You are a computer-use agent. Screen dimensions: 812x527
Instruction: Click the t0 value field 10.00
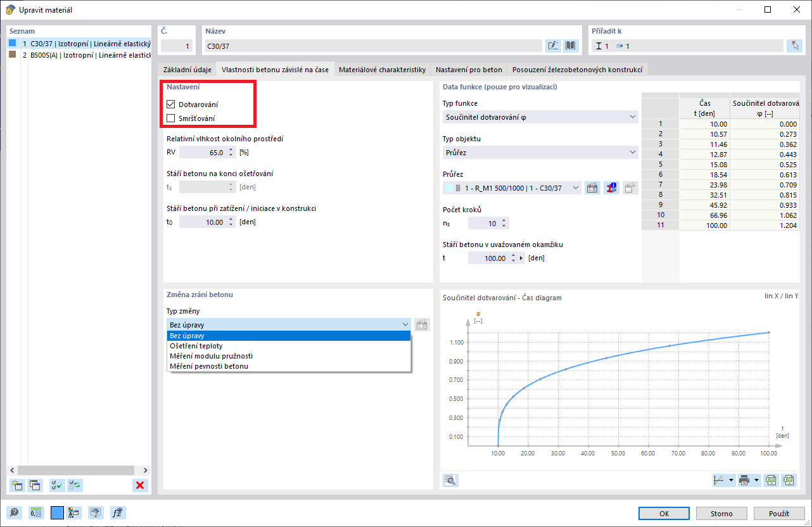pyautogui.click(x=203, y=222)
